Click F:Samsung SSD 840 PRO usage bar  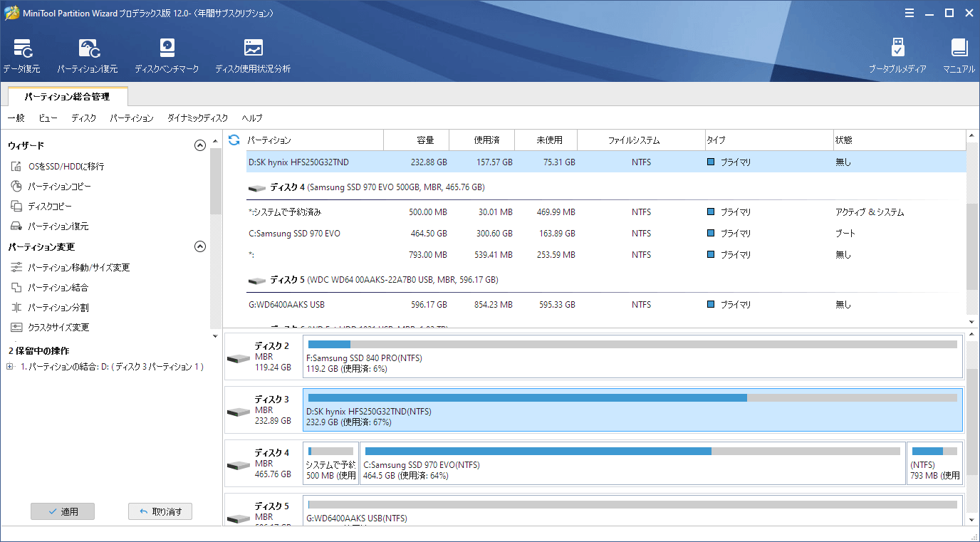point(632,344)
